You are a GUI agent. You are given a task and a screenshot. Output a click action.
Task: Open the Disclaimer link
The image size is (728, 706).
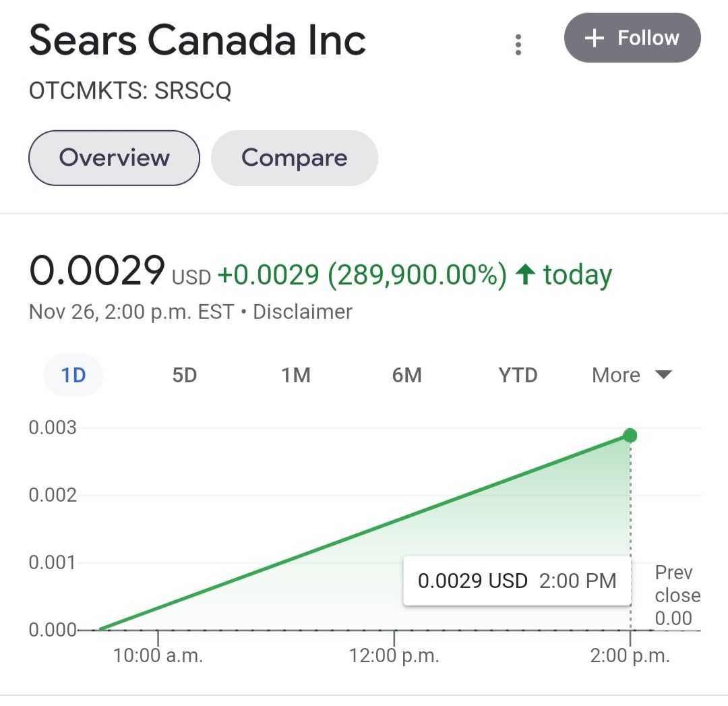[x=303, y=312]
